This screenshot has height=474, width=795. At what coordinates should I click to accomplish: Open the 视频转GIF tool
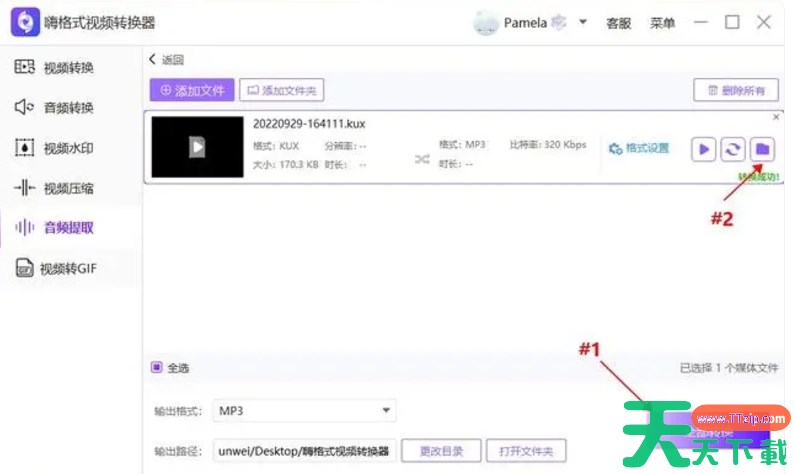point(55,268)
